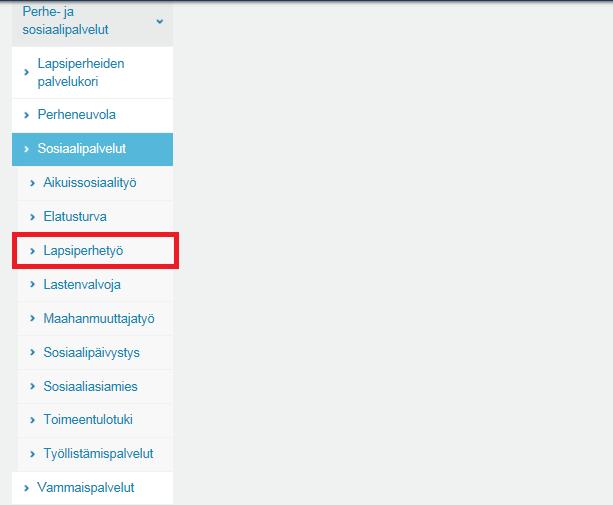Click the arrow icon beside Toimeentulotuki
Screen dimensions: 613x505
click(32, 420)
